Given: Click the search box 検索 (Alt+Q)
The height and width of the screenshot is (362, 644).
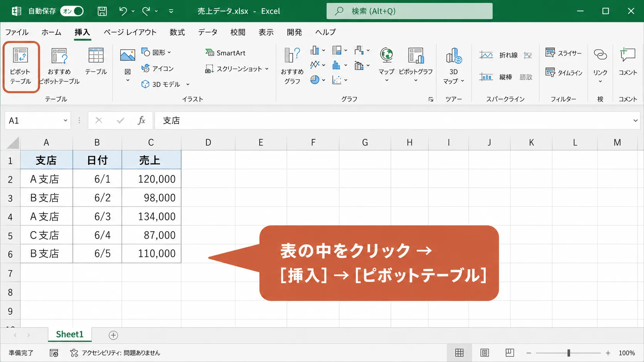Looking at the screenshot, I should pos(409,11).
